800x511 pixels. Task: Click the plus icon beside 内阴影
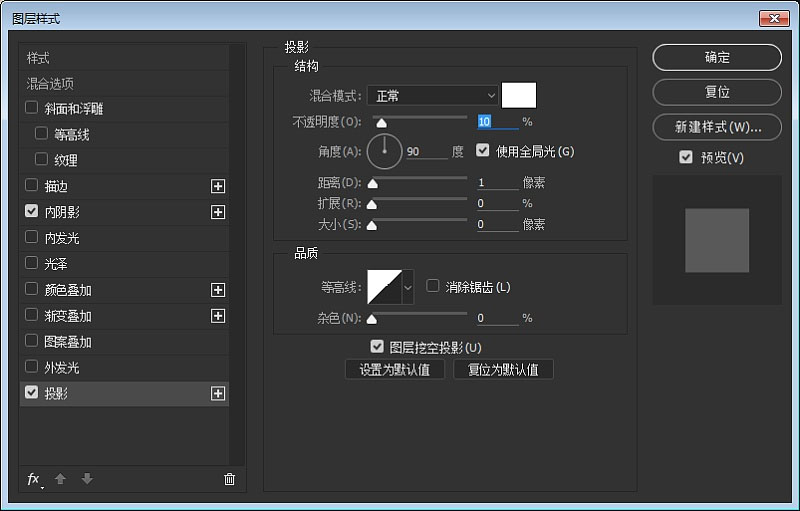coord(218,212)
